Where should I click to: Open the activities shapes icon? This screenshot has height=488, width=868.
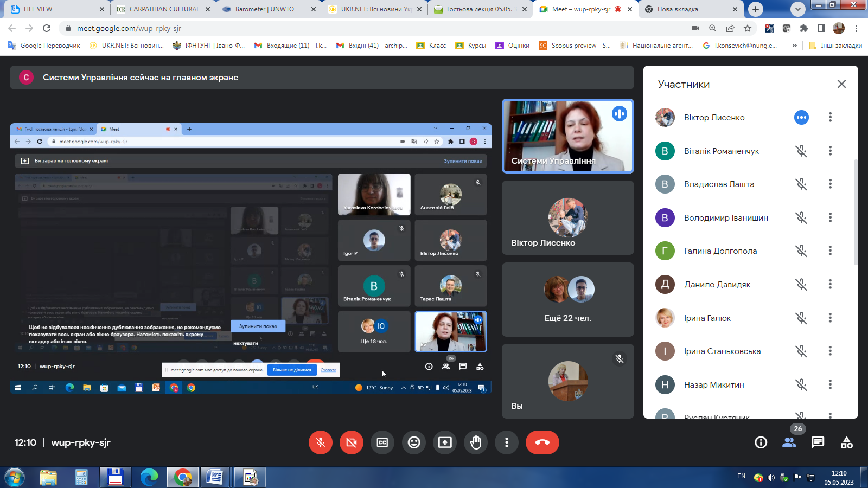point(846,442)
